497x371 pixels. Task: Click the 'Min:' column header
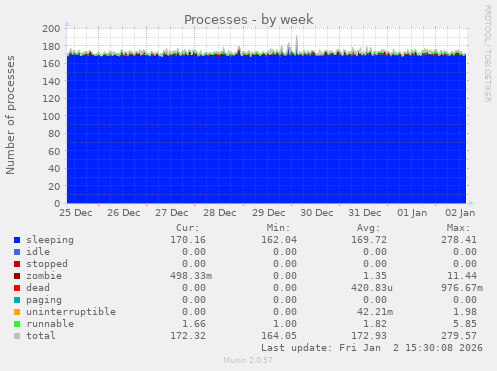[278, 228]
